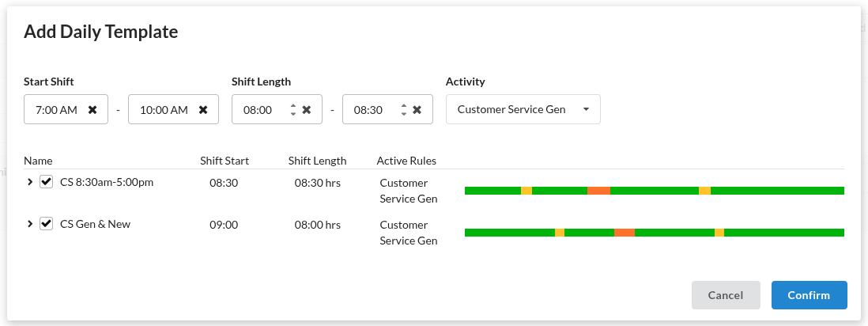Clear the 10:00 AM start shift value
The width and height of the screenshot is (868, 326).
coord(203,110)
